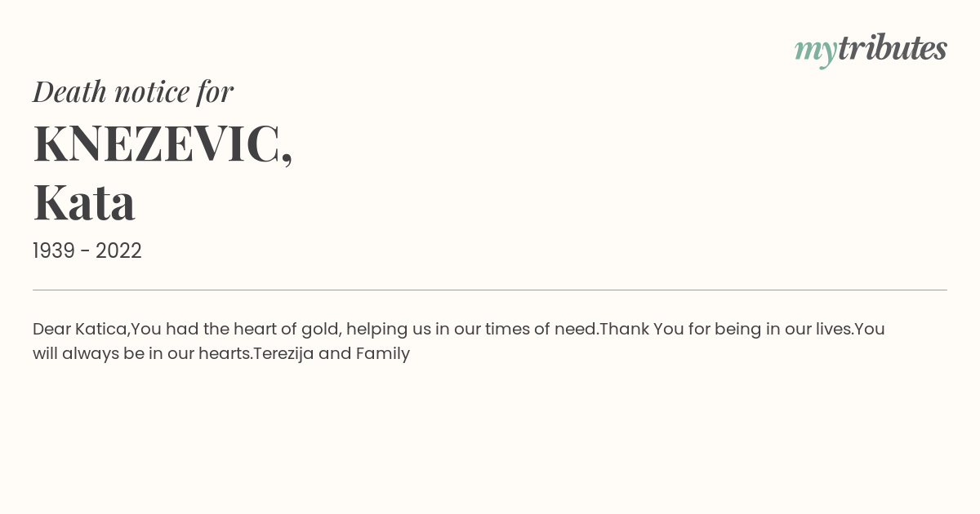Click the gray 'tributes' logo text
Viewport: 980px width, 514px height.
(x=892, y=47)
